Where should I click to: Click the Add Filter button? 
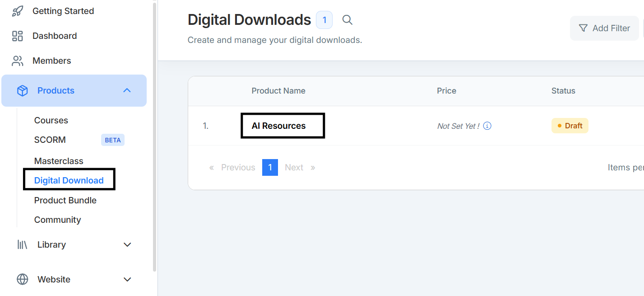[604, 28]
